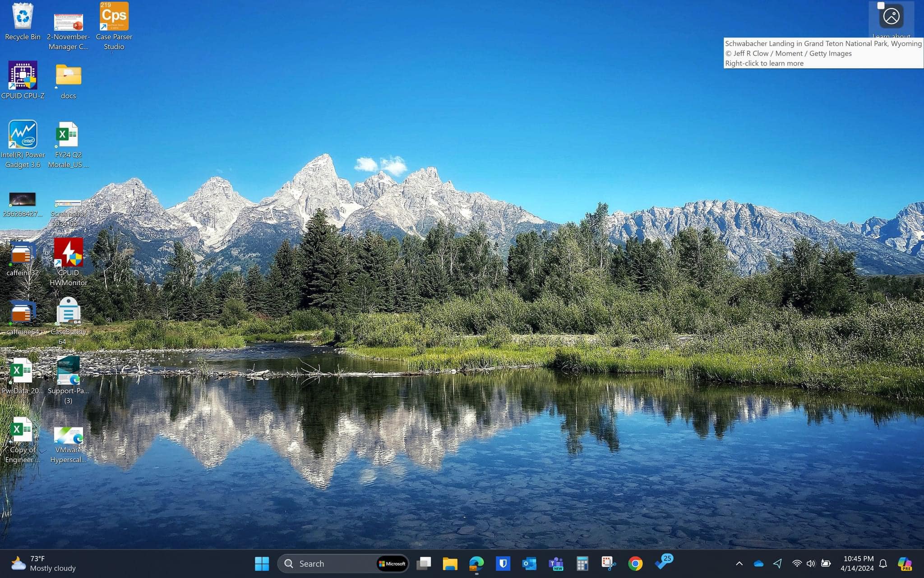The image size is (924, 578).
Task: Select the caffeine64 desktop icon
Action: point(23,318)
